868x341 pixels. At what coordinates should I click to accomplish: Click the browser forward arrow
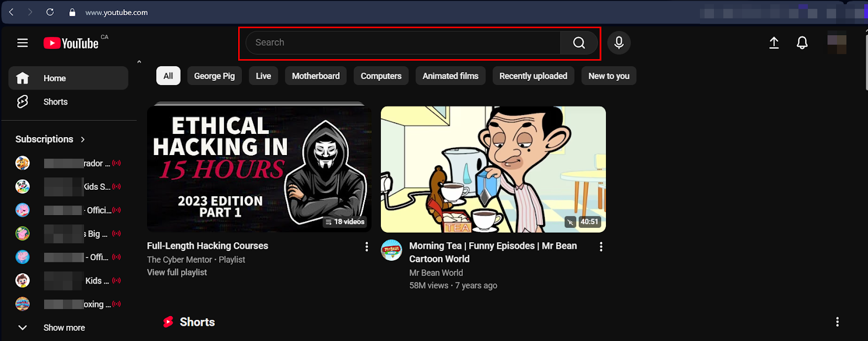[30, 12]
